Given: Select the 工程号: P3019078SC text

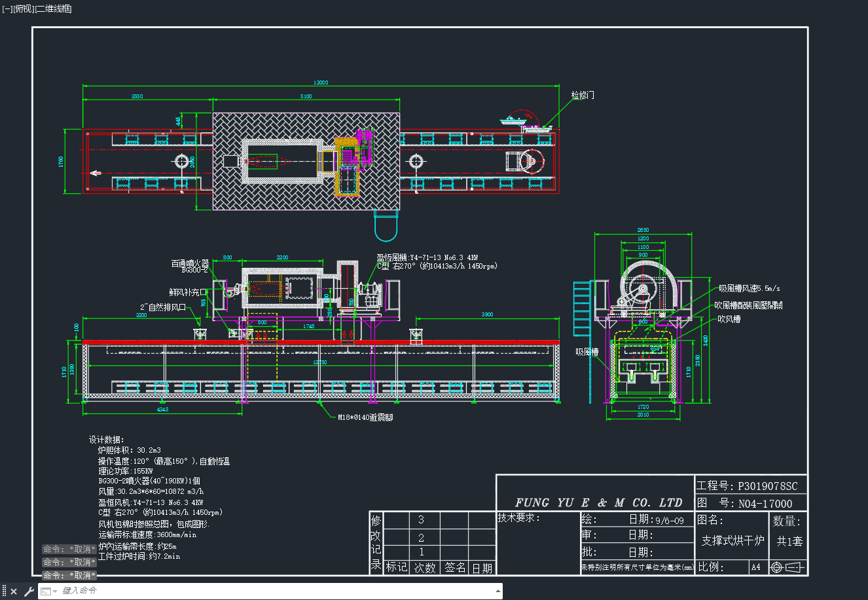Looking at the screenshot, I should coord(747,486).
